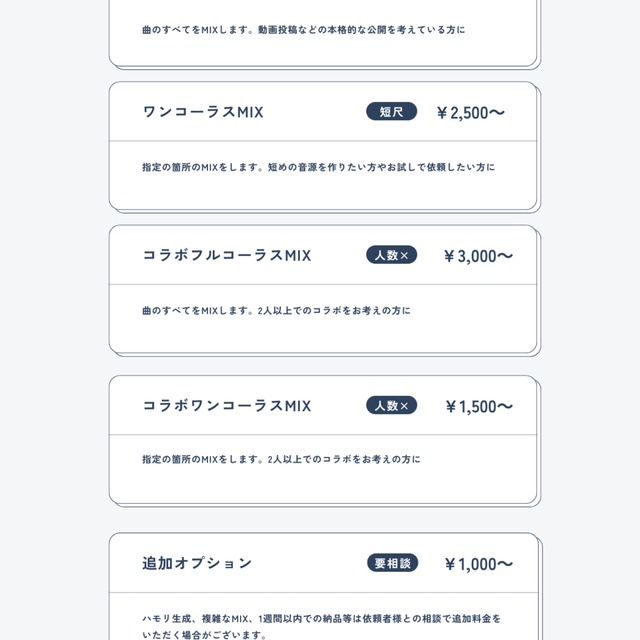Select the ￥3,000〜 price
640x640 pixels.
[478, 256]
